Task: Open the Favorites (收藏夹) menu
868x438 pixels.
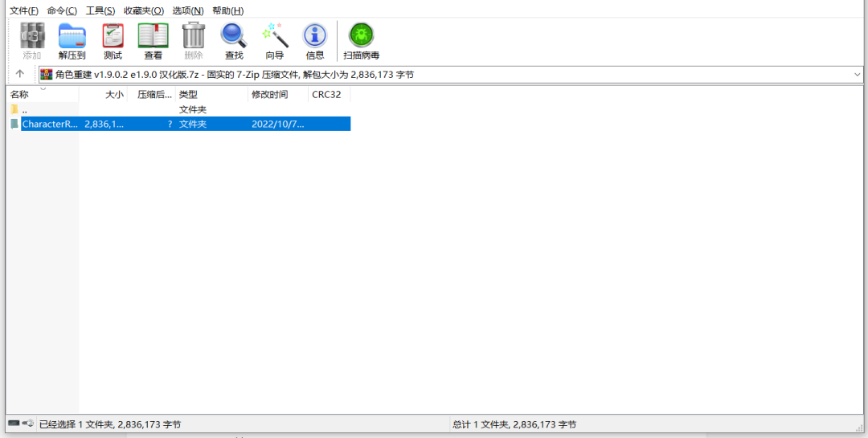Action: 144,10
